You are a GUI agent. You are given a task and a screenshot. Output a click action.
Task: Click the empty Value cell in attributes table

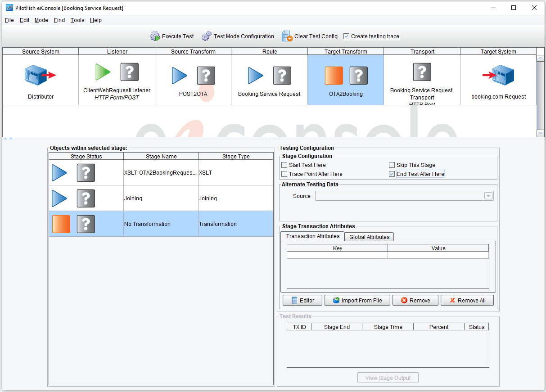438,255
